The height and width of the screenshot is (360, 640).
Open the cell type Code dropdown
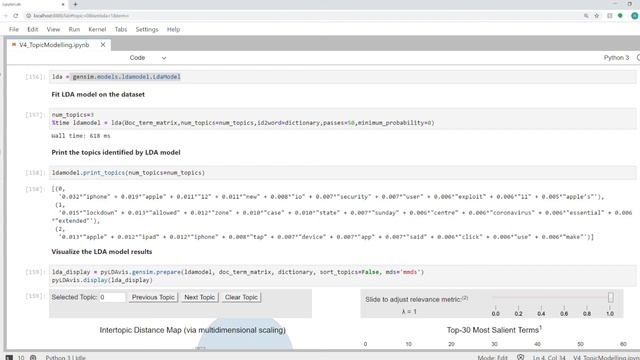point(148,58)
